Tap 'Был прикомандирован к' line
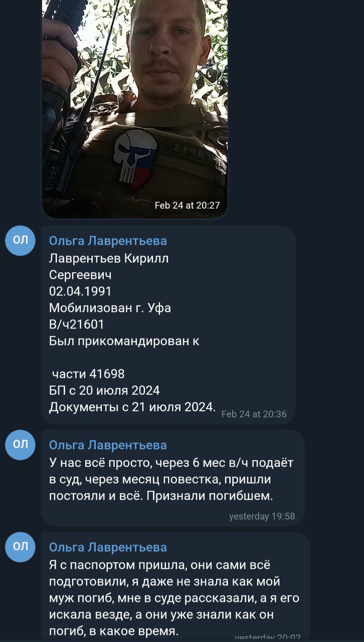Viewport: 364px width, 642px height. (x=124, y=341)
